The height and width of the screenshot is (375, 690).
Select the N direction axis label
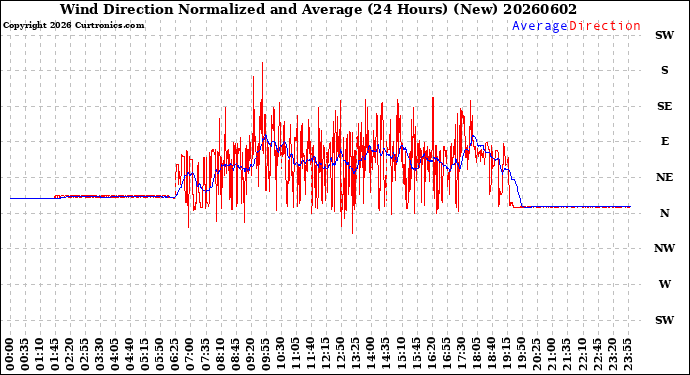pyautogui.click(x=664, y=213)
